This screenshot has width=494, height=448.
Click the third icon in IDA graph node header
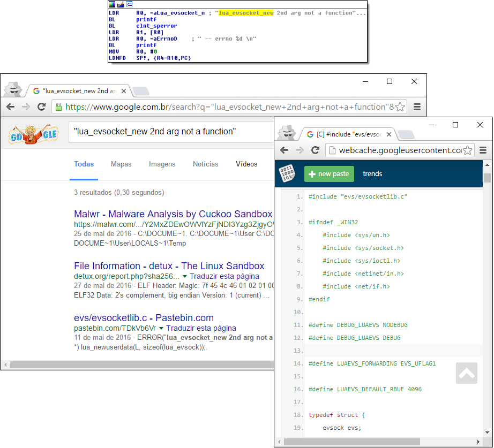(129, 4)
